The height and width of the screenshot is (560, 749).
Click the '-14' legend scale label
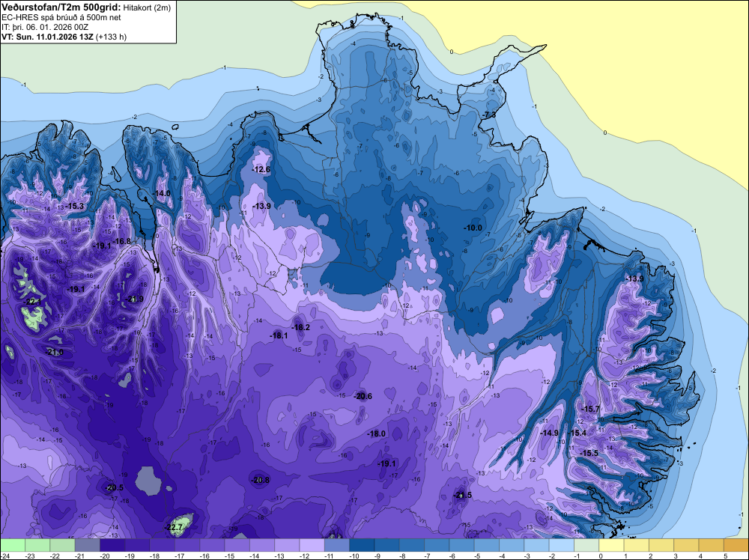click(255, 556)
